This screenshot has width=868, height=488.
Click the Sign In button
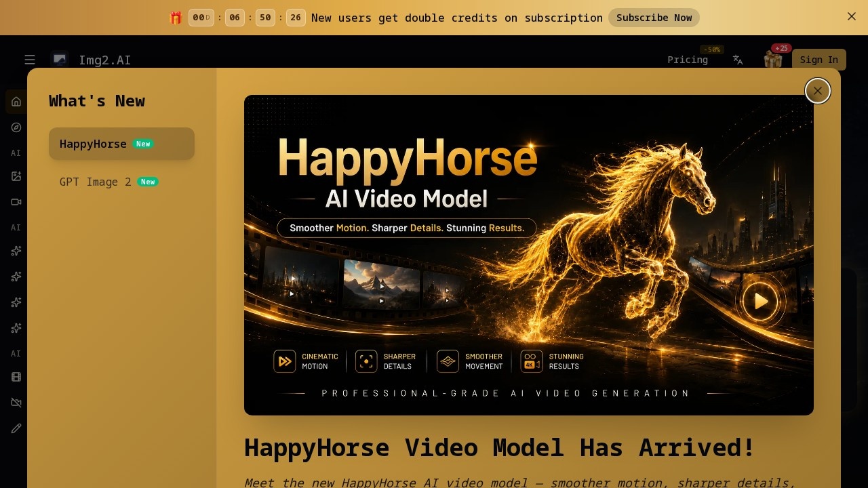pos(819,60)
